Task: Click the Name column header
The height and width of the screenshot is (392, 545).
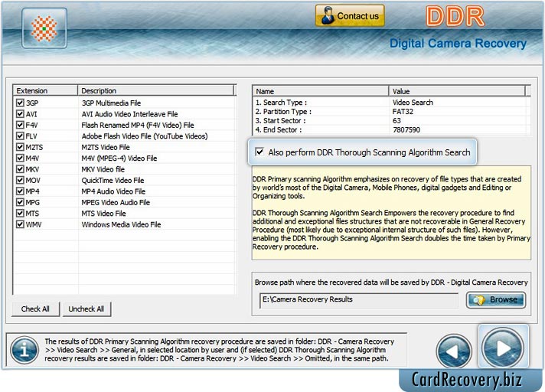Action: click(x=320, y=91)
